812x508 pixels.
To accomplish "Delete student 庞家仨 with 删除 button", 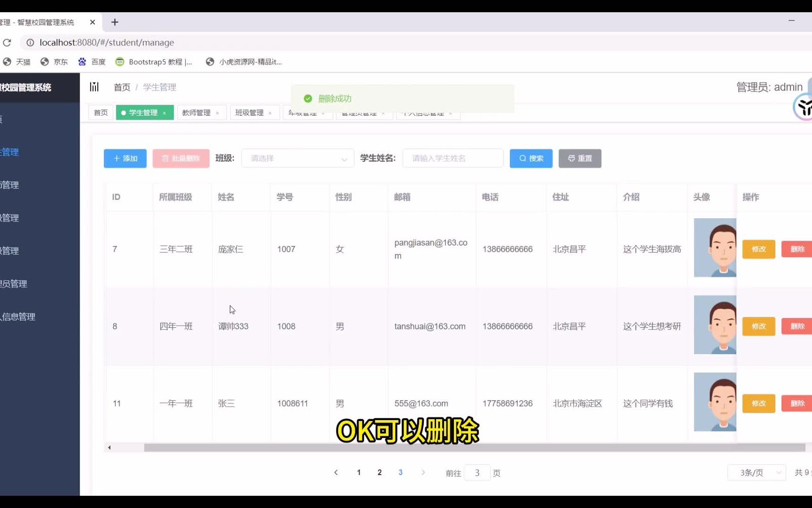I will [x=796, y=249].
